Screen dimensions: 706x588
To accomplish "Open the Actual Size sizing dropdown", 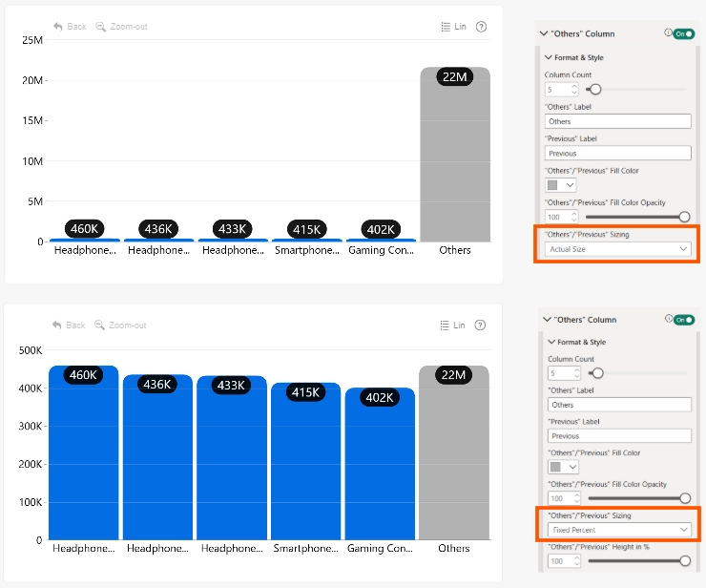I will (618, 249).
